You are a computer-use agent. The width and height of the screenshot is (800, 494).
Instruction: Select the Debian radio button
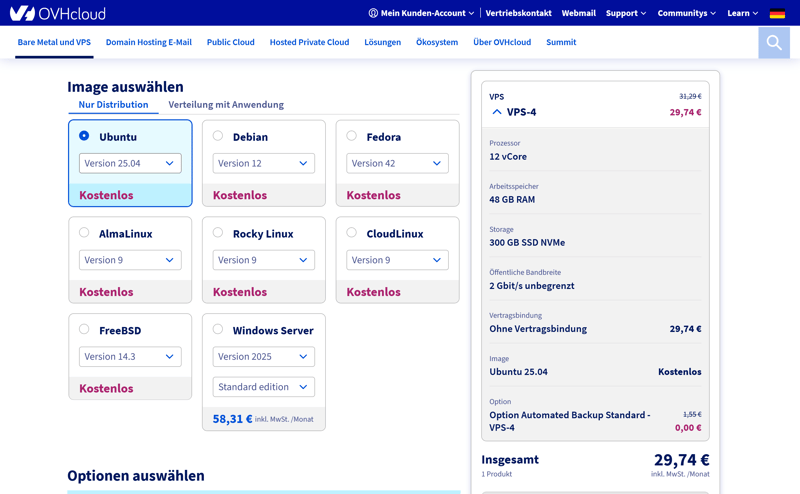(218, 136)
